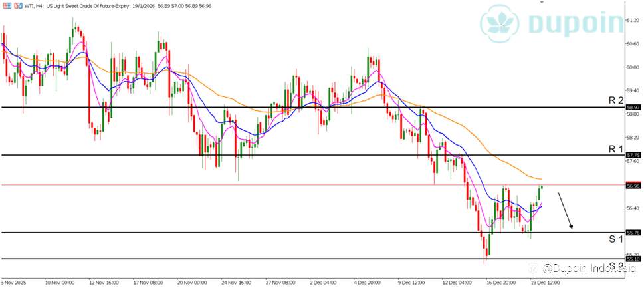Click the 16 Dec 20:00 time label

coord(500,283)
